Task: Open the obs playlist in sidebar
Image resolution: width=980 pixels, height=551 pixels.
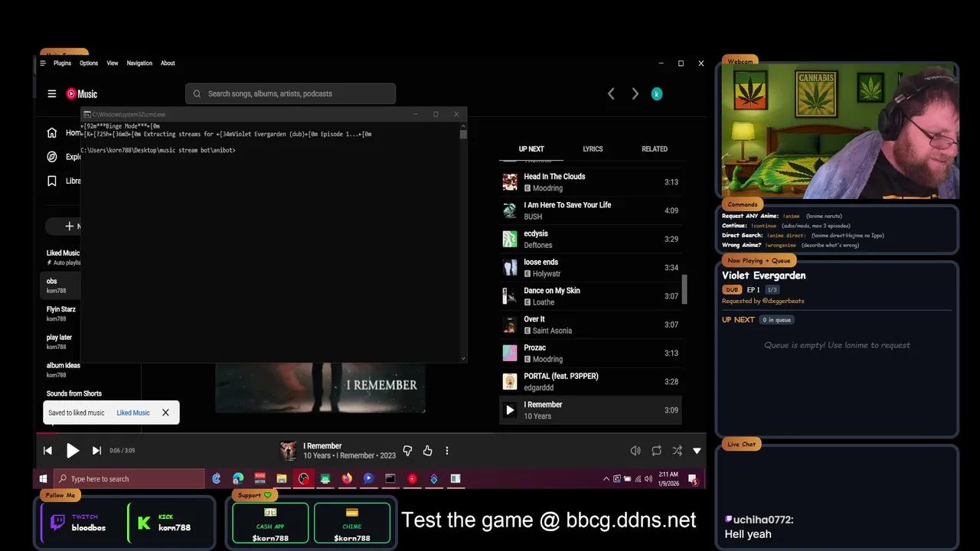Action: point(61,285)
